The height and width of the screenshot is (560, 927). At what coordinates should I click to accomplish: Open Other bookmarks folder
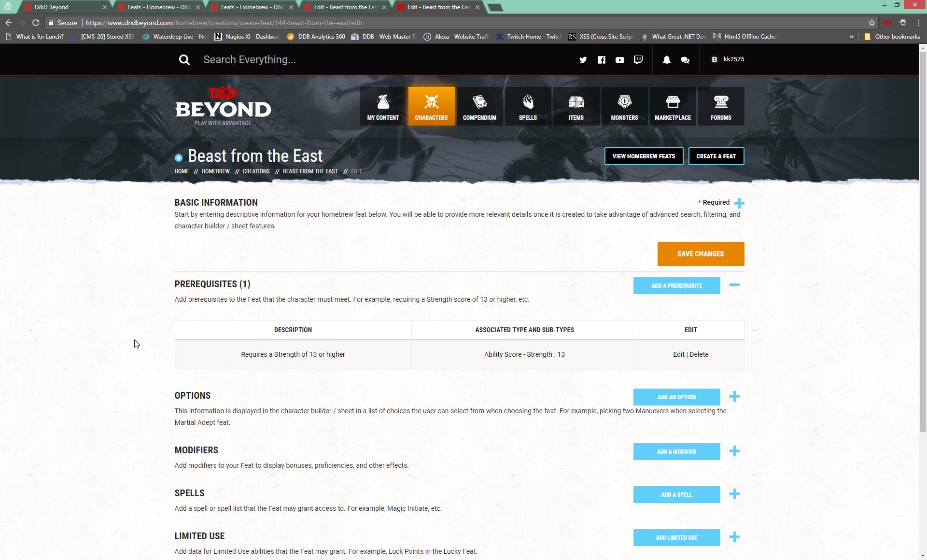892,37
